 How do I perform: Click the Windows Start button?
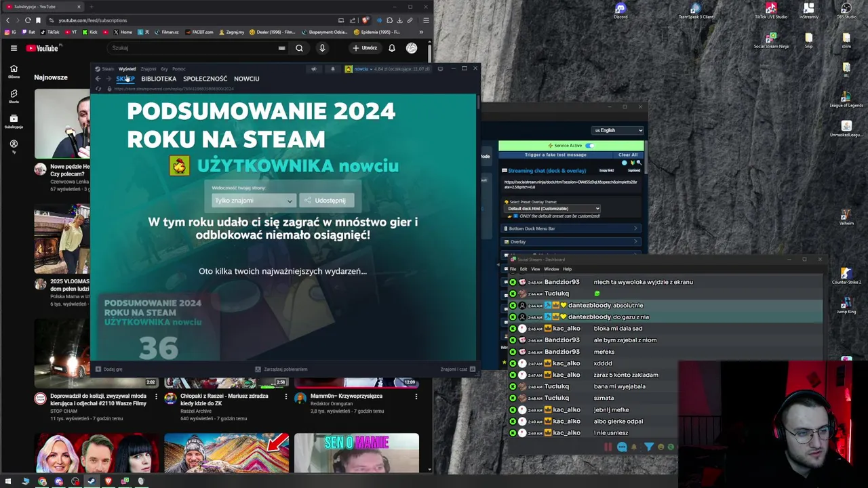(8, 481)
